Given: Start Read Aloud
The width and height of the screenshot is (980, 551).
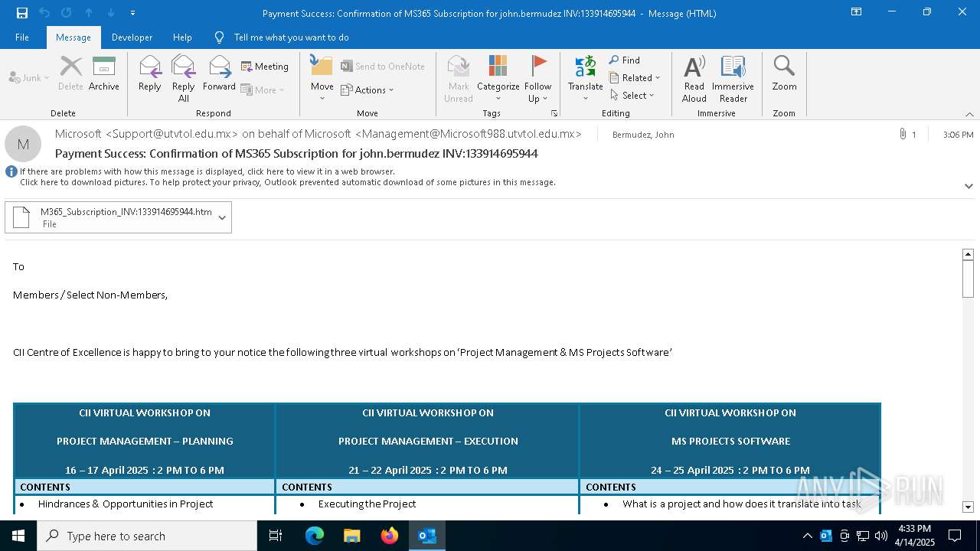Looking at the screenshot, I should (x=694, y=79).
